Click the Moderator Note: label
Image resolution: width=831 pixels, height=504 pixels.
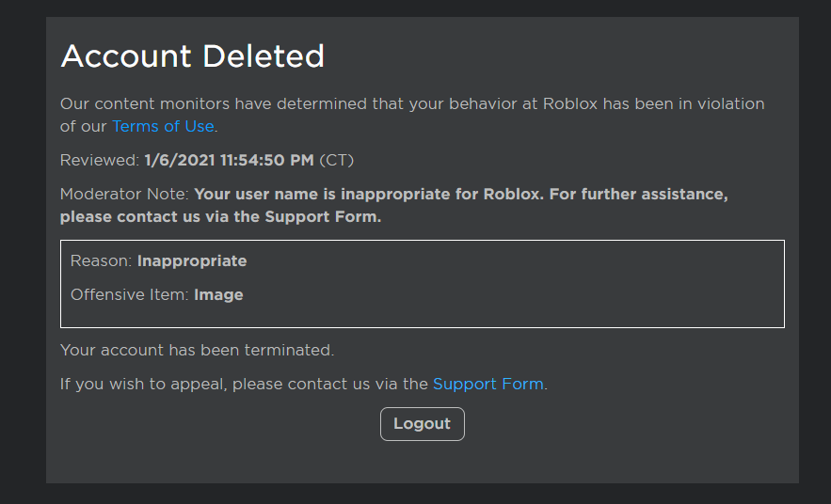[124, 195]
